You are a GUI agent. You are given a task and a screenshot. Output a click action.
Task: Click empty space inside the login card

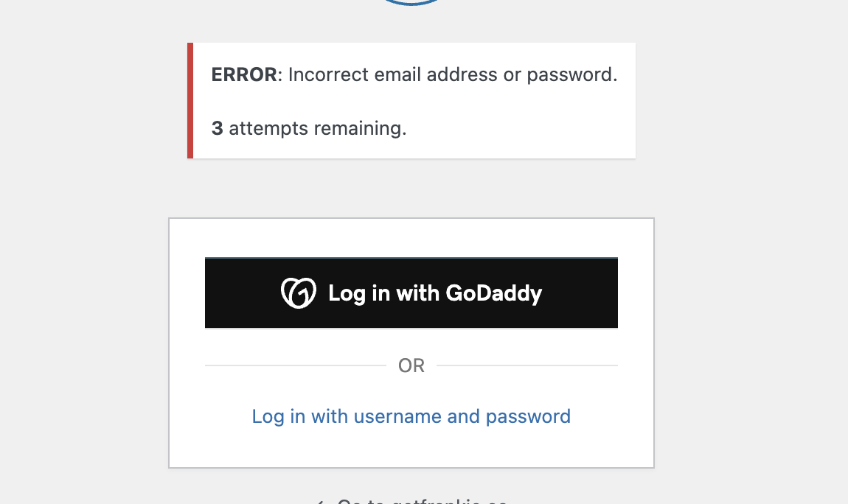pos(411,238)
